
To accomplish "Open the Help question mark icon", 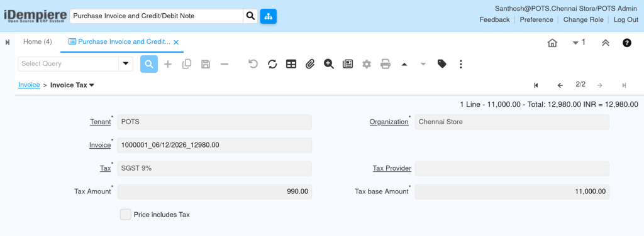I will pos(627,43).
